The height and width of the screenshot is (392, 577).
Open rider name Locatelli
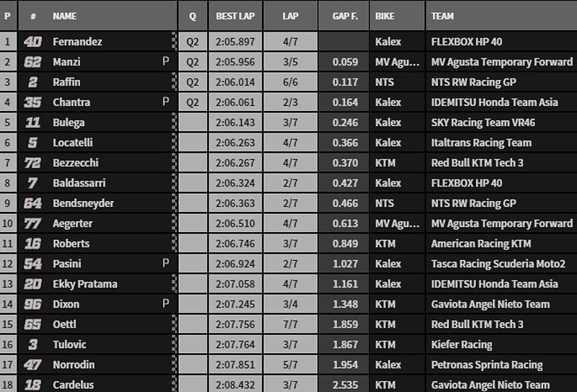[x=73, y=143]
